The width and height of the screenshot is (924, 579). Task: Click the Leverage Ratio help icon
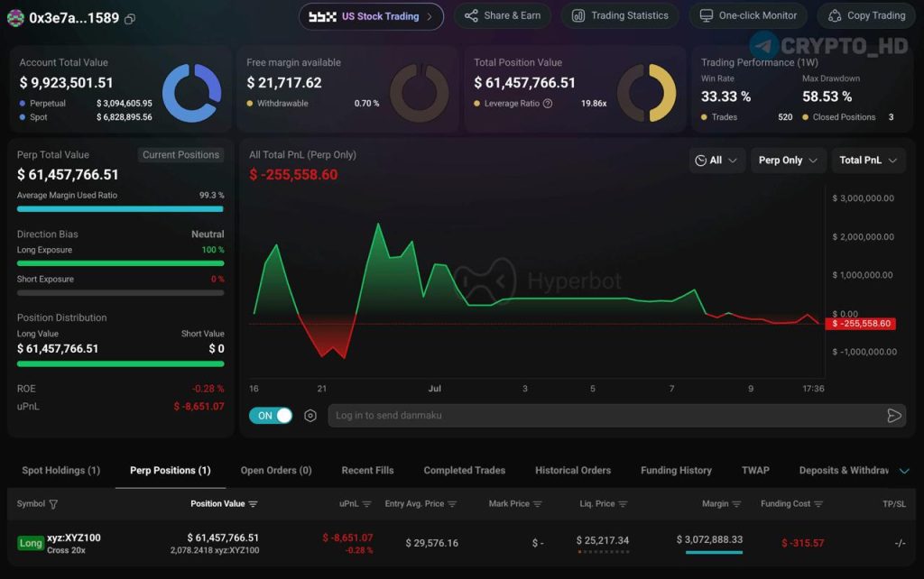pyautogui.click(x=548, y=103)
